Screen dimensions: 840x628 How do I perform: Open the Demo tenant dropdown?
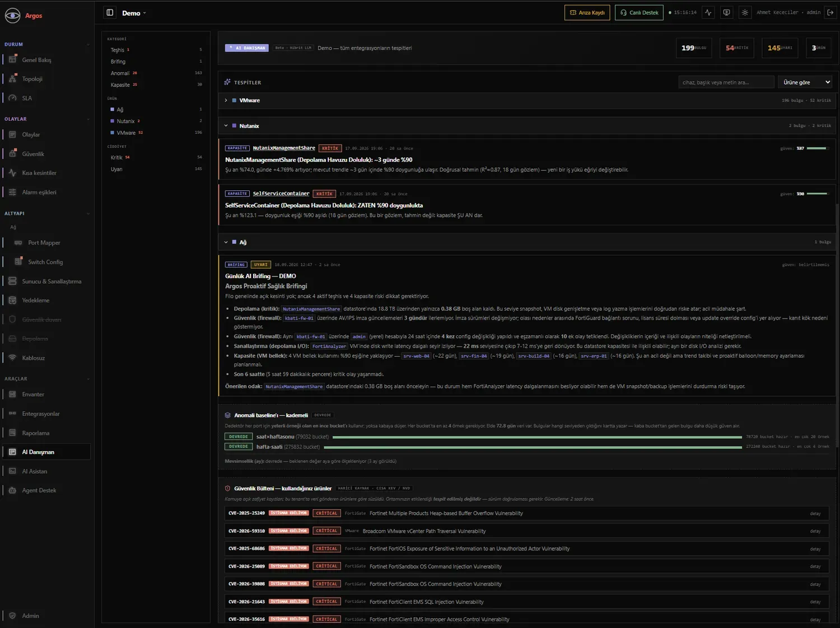coord(134,13)
